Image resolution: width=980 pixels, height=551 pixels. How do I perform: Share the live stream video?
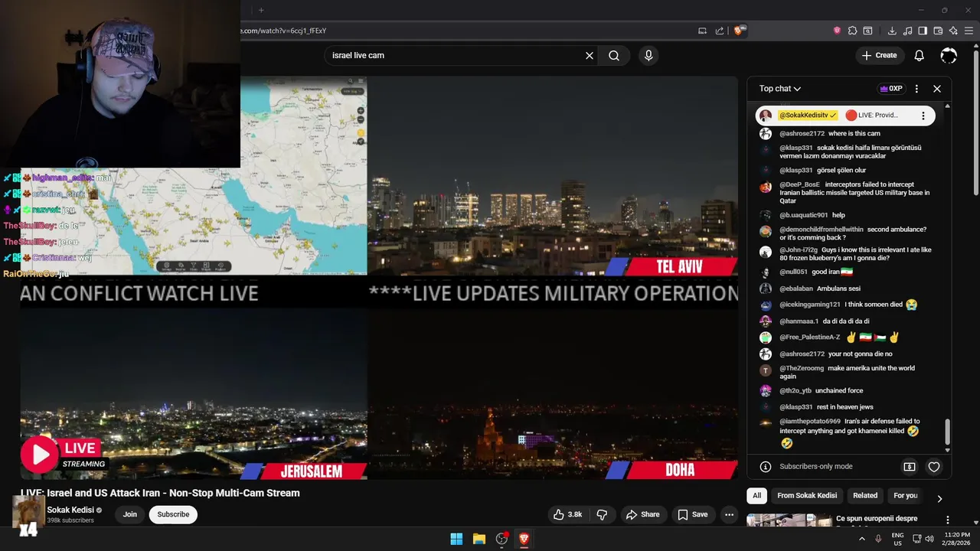pyautogui.click(x=642, y=514)
